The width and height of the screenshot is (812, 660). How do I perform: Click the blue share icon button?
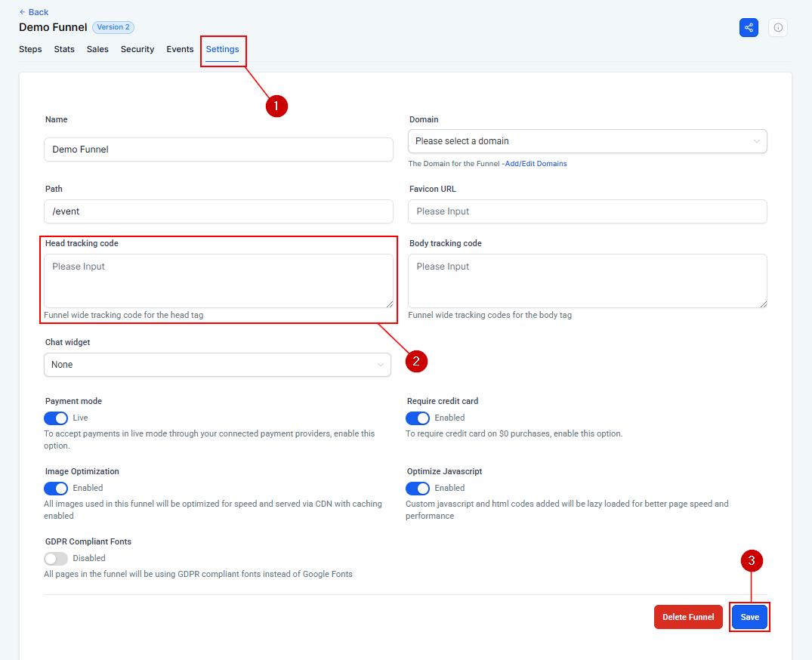pyautogui.click(x=749, y=28)
